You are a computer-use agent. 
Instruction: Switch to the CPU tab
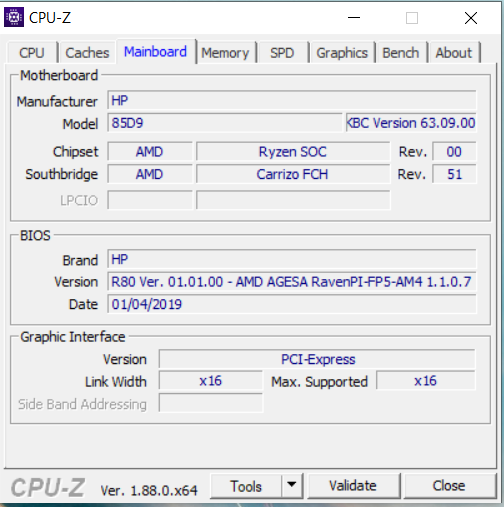(x=32, y=53)
